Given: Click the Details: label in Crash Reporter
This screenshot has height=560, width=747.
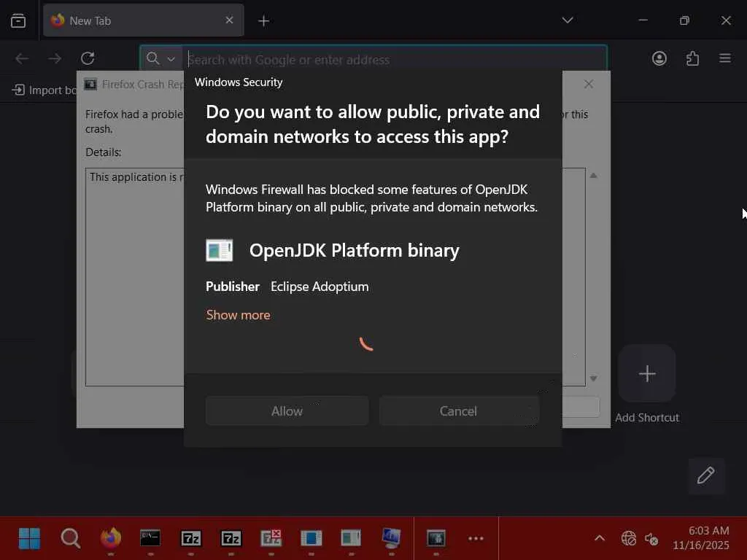Looking at the screenshot, I should point(104,152).
